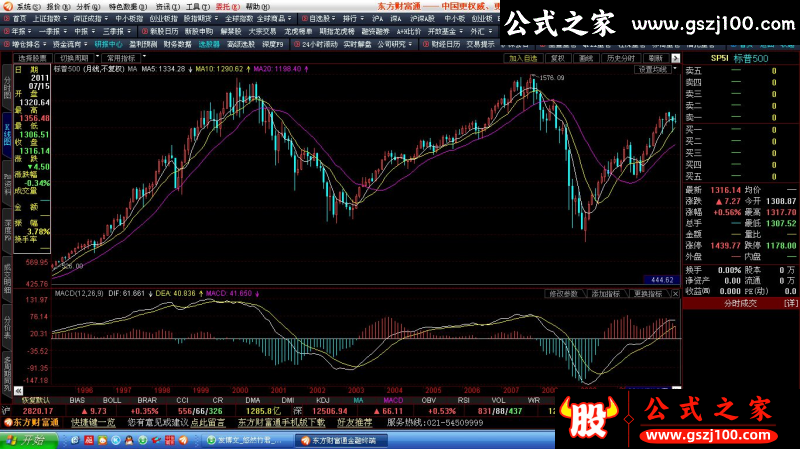Click the arrow button next to 刷新
This screenshot has height=449, width=800.
coord(676,58)
